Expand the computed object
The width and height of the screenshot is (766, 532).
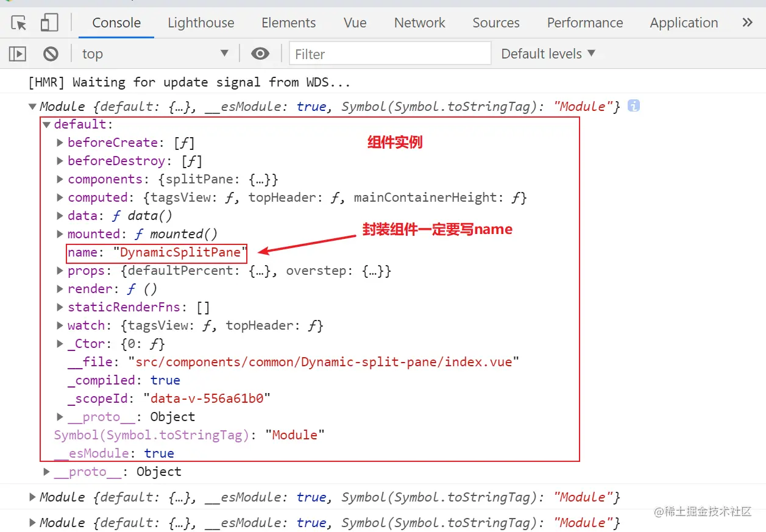60,197
